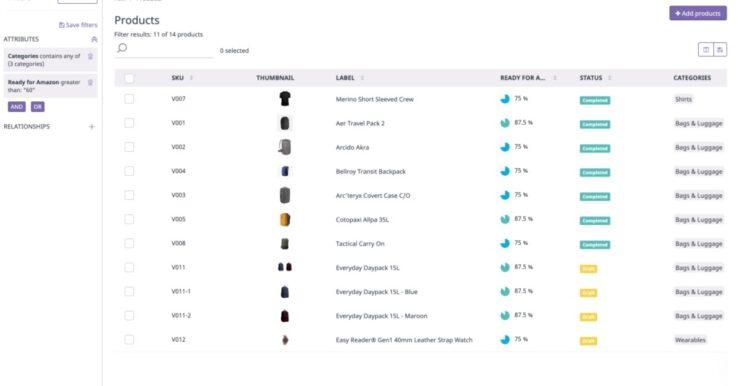Viewport: 738px width, 386px height.
Task: Open the Everyday Daypack 15L label
Action: pyautogui.click(x=367, y=268)
